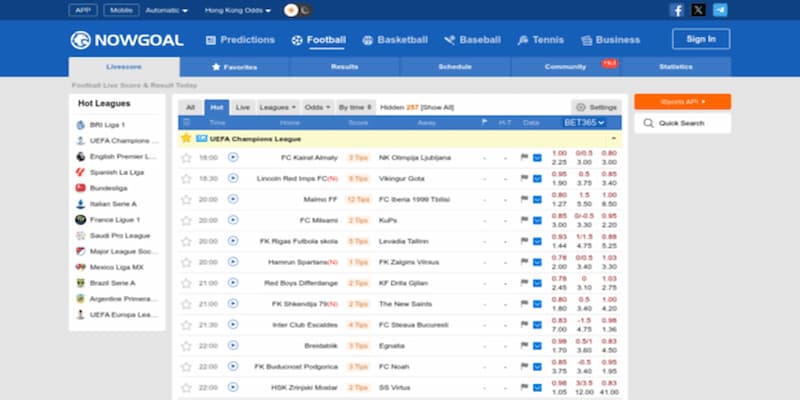Click the Major League Soccer logo icon
800x400 pixels.
click(80, 251)
